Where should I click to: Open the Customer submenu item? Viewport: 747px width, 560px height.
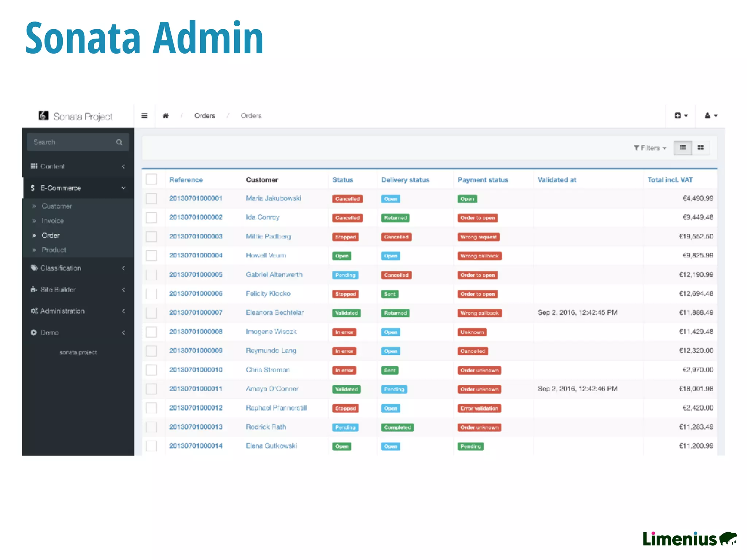[x=57, y=206]
